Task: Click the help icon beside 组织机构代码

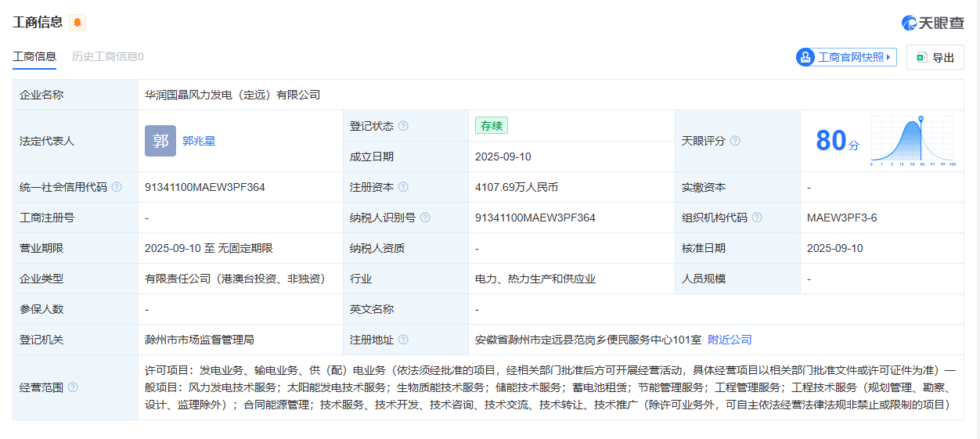Action: coord(757,218)
